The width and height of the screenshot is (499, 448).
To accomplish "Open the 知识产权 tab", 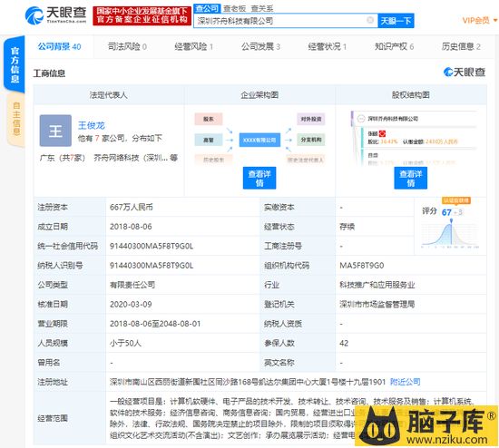I will click(x=394, y=47).
